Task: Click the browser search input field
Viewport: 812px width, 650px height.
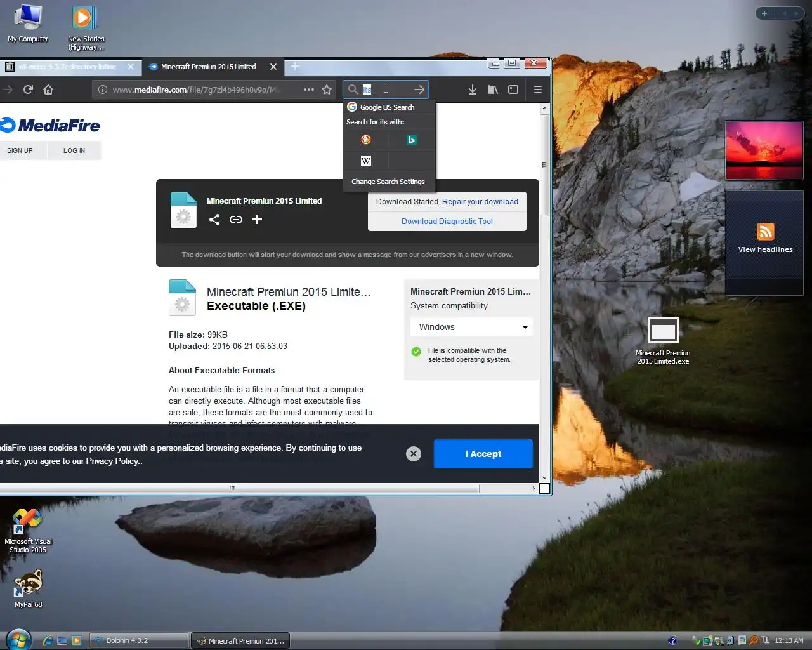Action: click(x=386, y=90)
